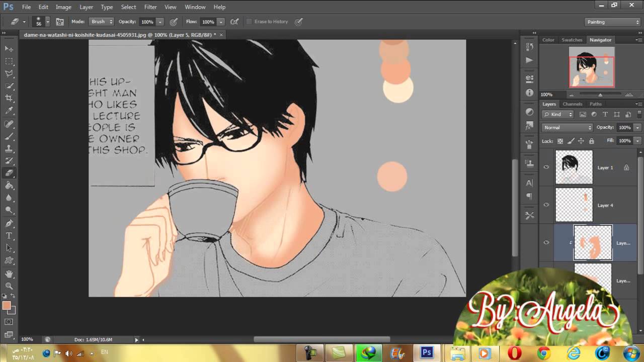Select the Rectangular Marquee tool
Screen dimensions: 644x362
click(9, 61)
